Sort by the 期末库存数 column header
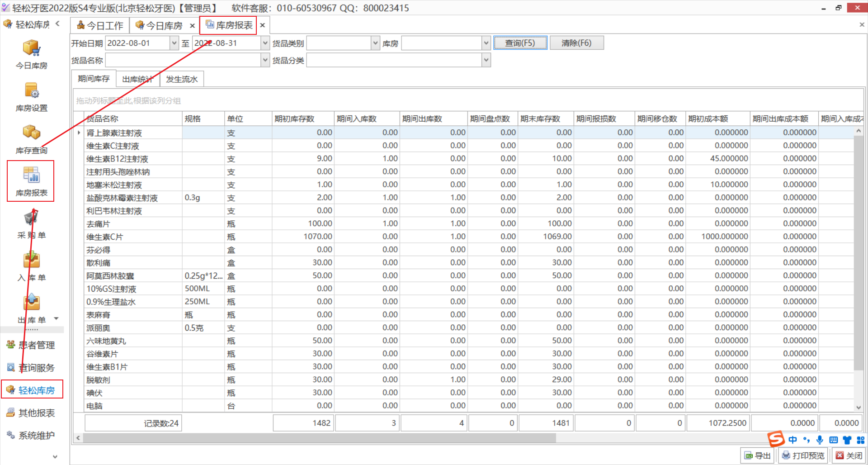The image size is (868, 465). click(546, 119)
